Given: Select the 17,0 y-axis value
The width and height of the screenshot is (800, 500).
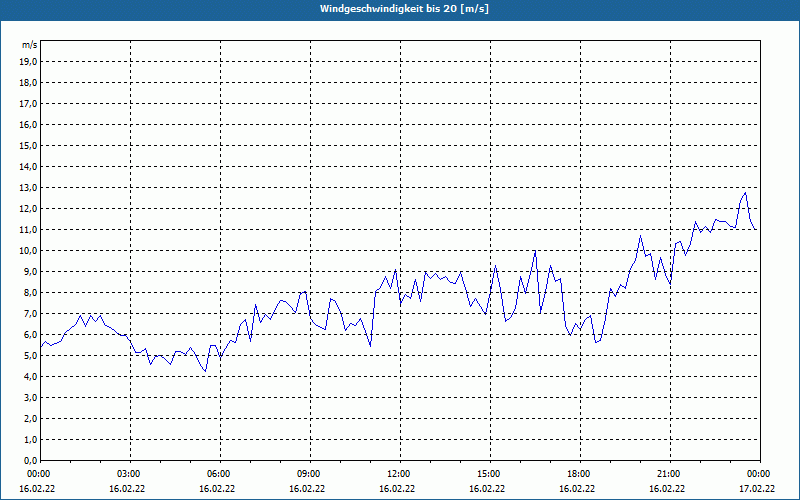Looking at the screenshot, I should click(28, 104).
